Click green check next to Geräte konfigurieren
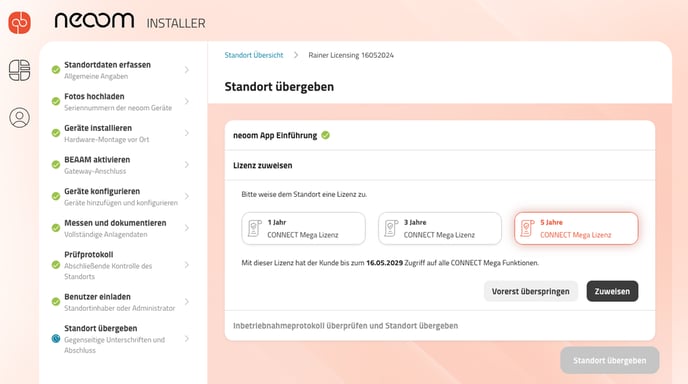The image size is (688, 384). point(56,196)
